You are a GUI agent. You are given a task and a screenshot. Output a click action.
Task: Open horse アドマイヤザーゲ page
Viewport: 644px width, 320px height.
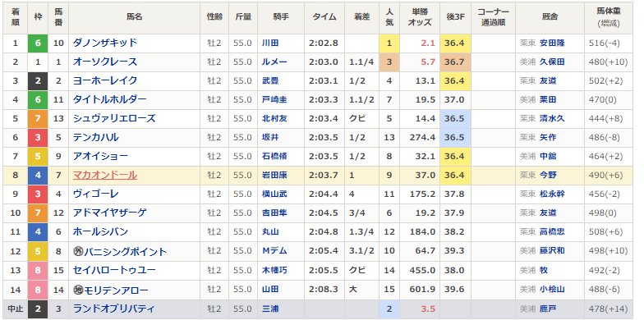click(110, 213)
